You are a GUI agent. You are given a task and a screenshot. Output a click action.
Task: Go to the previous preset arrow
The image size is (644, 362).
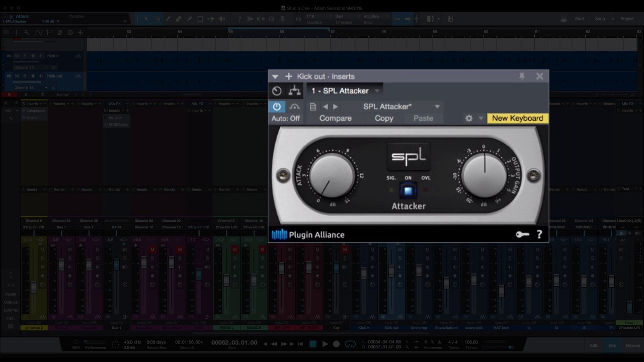click(326, 107)
